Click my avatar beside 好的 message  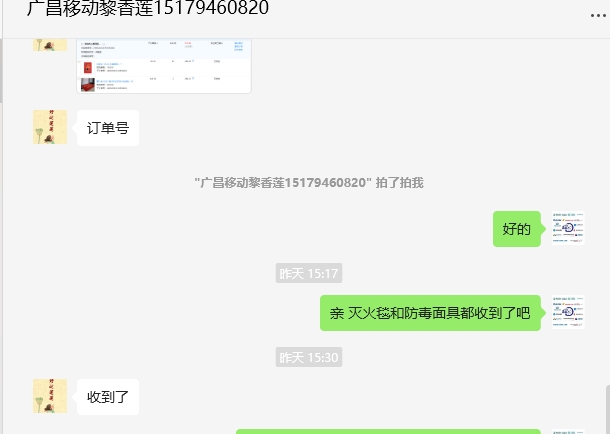(x=568, y=228)
